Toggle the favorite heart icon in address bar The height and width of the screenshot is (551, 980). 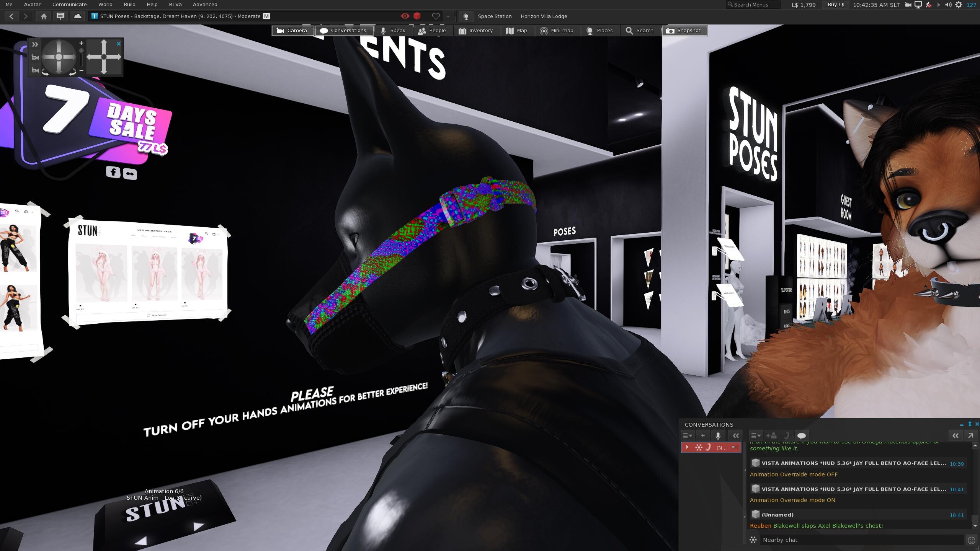tap(436, 16)
